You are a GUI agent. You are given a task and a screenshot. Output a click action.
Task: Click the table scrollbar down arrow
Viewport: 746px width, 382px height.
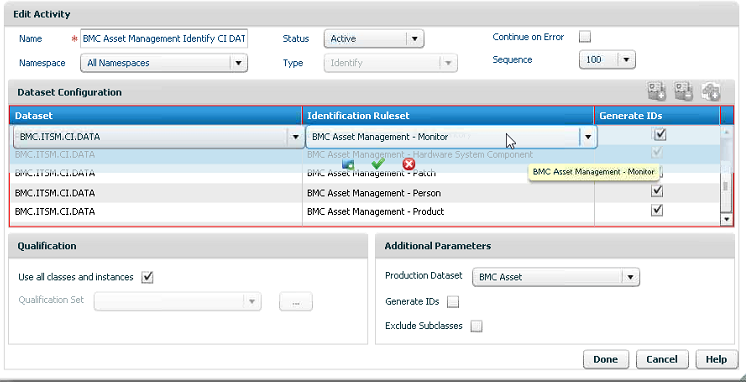[x=726, y=219]
